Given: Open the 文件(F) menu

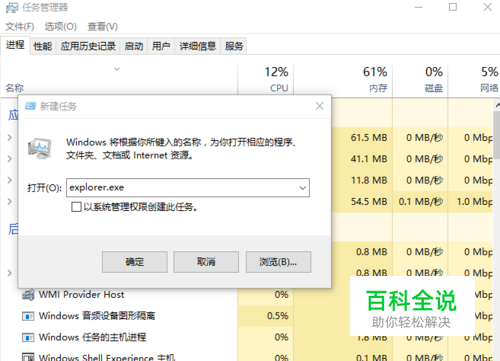Looking at the screenshot, I should tap(20, 26).
